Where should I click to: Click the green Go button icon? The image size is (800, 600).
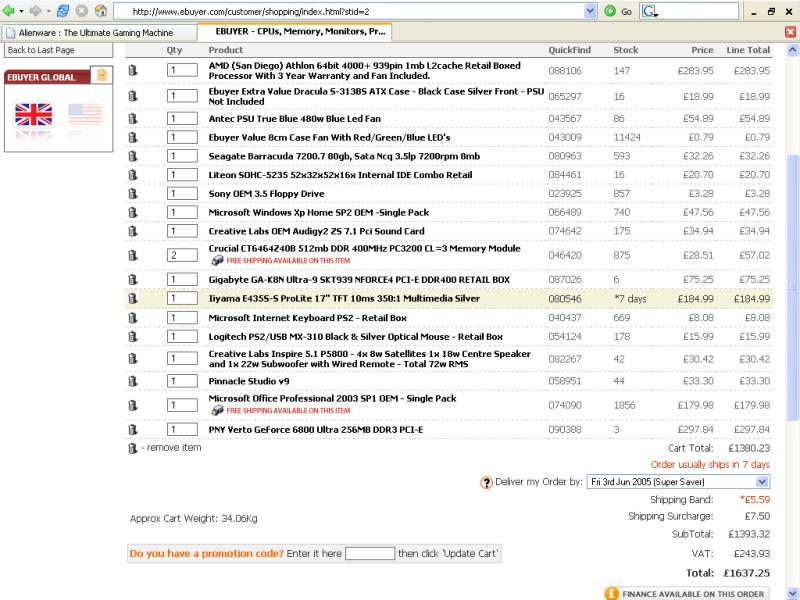click(x=610, y=11)
